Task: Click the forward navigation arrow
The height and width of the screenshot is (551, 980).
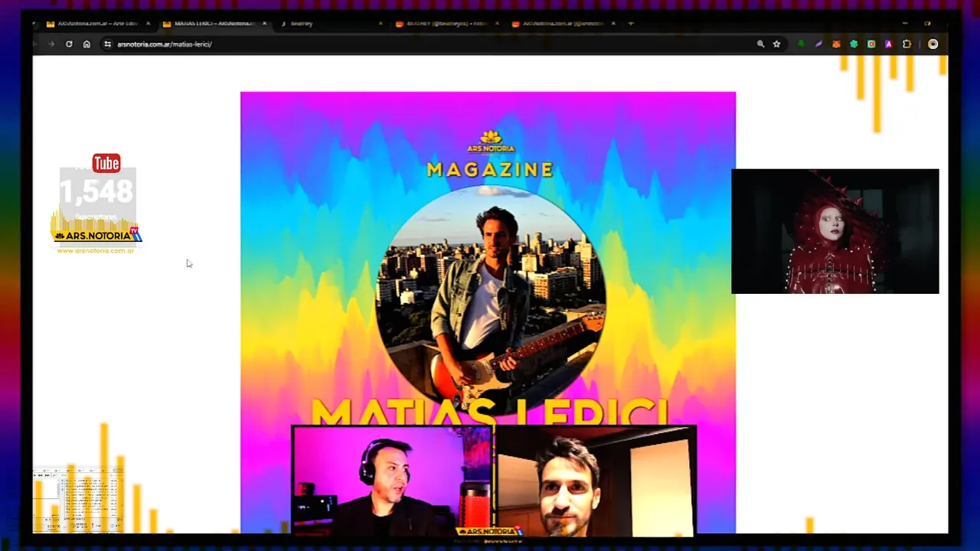Action: pyautogui.click(x=51, y=44)
